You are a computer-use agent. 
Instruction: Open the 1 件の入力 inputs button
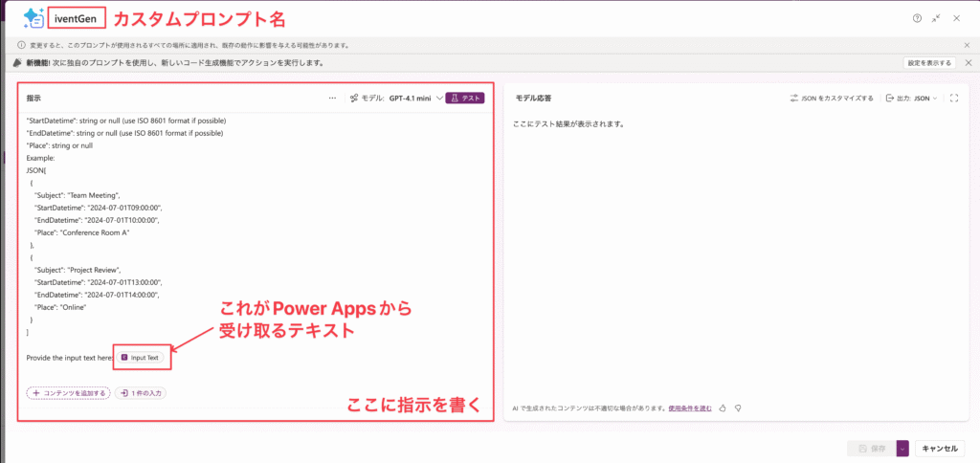tap(141, 392)
